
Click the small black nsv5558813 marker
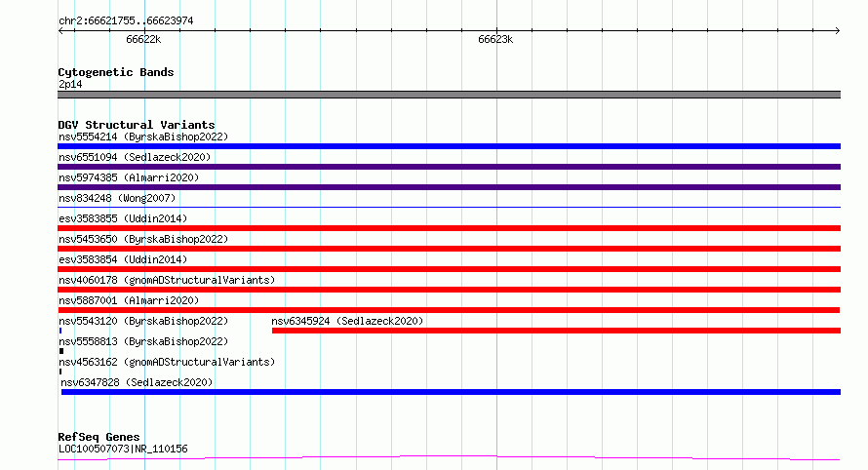61,351
